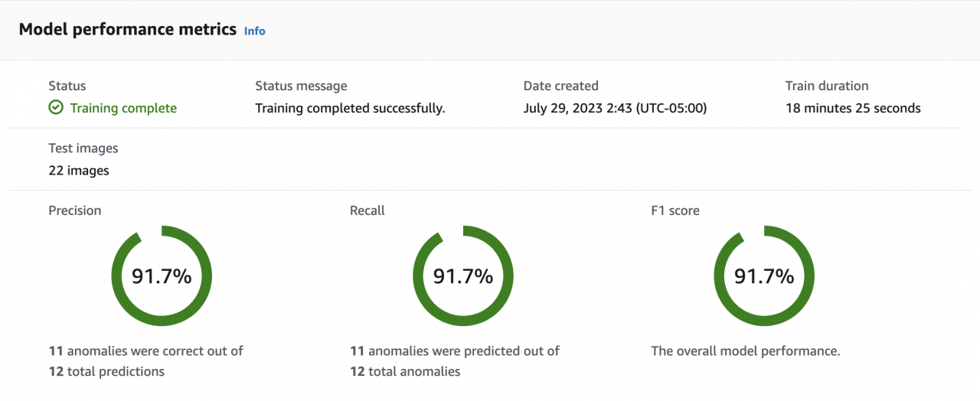Click the Precision label
980x401 pixels.
[x=75, y=210]
